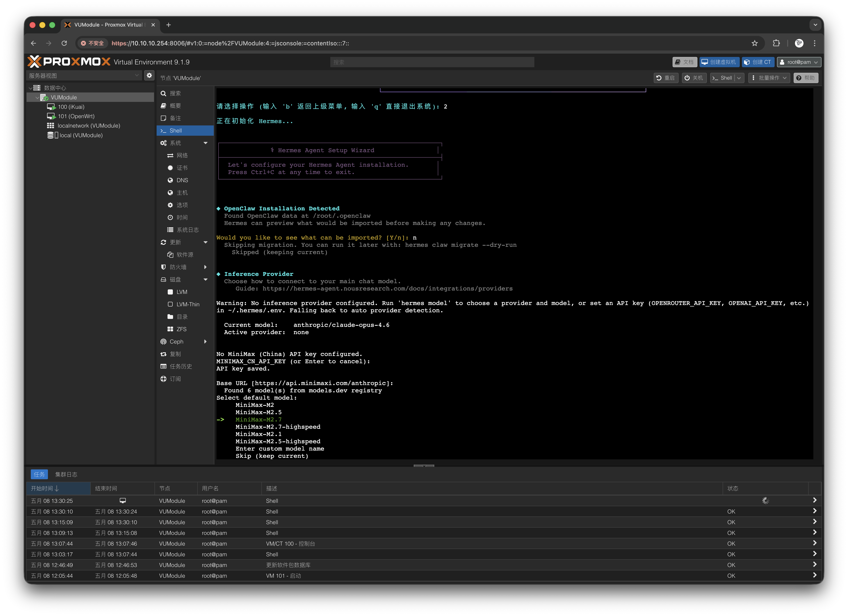Bookmark this page with the star icon
This screenshot has width=848, height=616.
point(755,43)
